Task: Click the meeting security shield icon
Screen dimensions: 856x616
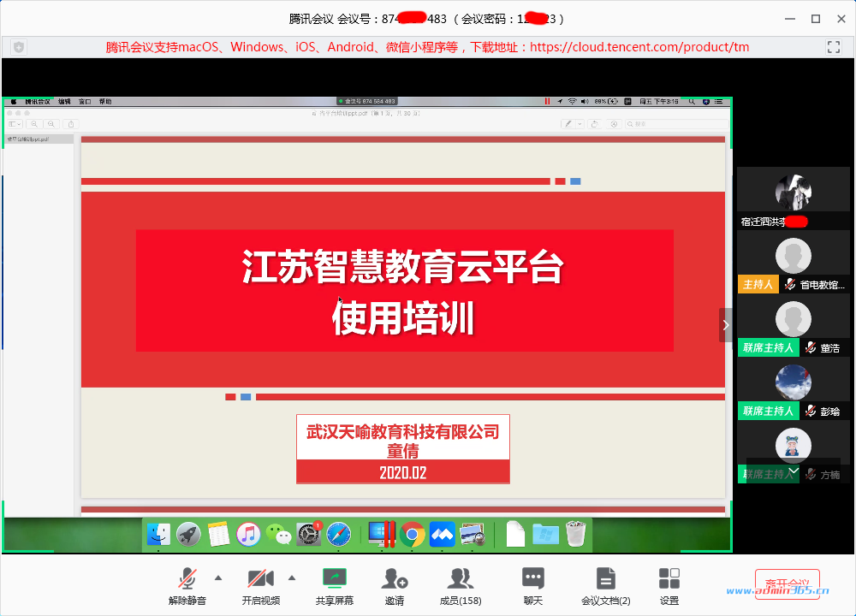Action: [19, 47]
